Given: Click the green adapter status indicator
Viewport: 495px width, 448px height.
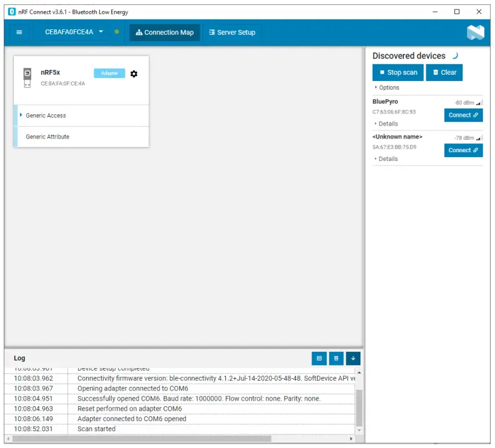Looking at the screenshot, I should (117, 32).
